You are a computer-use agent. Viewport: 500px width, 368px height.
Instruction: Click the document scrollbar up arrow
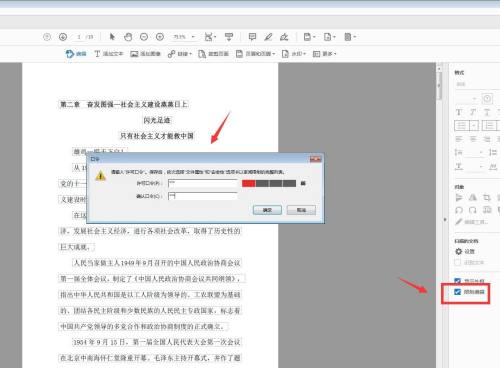(x=439, y=68)
